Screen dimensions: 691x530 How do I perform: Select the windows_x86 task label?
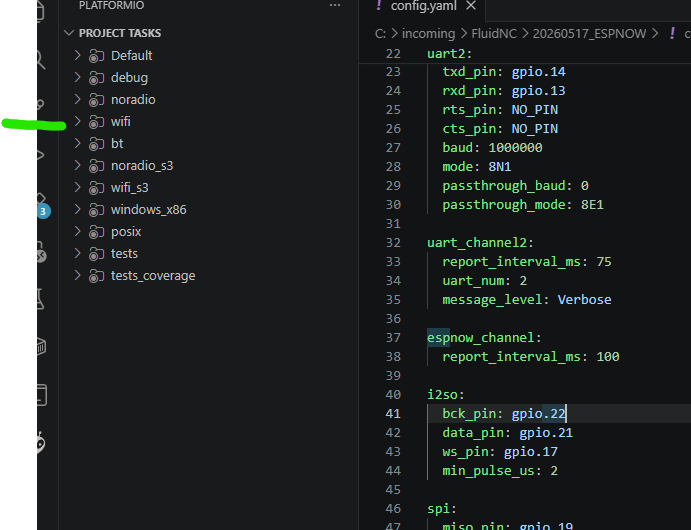[149, 210]
